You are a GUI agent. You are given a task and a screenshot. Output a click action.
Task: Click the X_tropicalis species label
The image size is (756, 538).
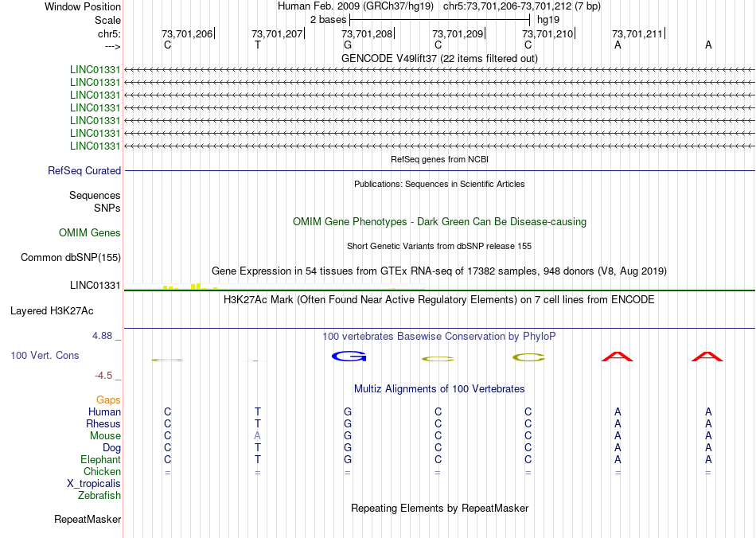[x=94, y=484]
